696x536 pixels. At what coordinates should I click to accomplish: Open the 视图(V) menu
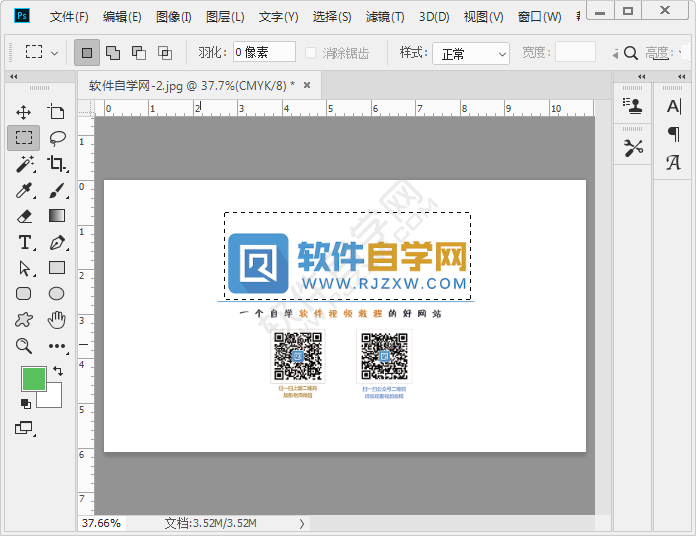[x=483, y=17]
